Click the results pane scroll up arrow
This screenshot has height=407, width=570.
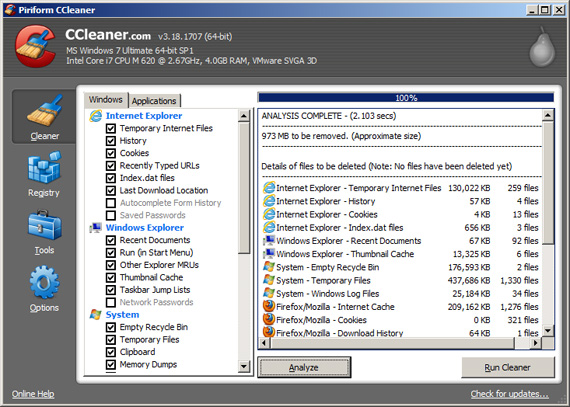[548, 116]
